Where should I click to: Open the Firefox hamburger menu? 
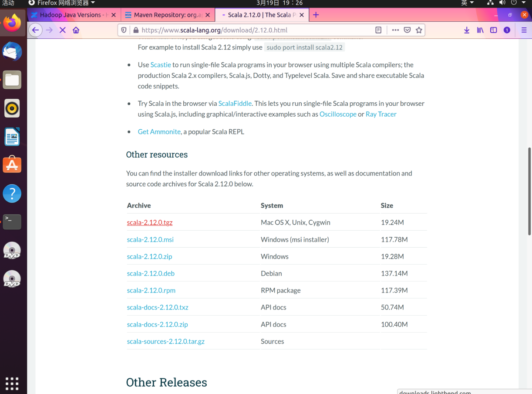pyautogui.click(x=524, y=30)
